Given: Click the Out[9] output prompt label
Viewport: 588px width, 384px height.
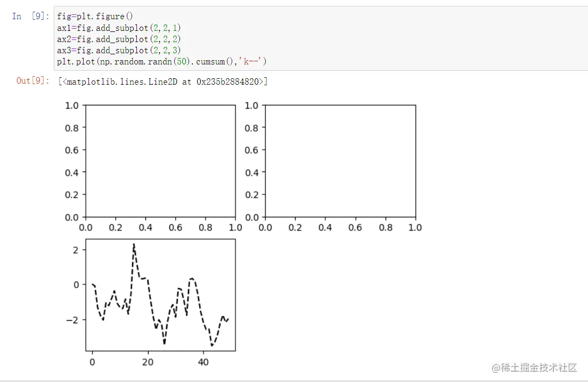Looking at the screenshot, I should [32, 80].
